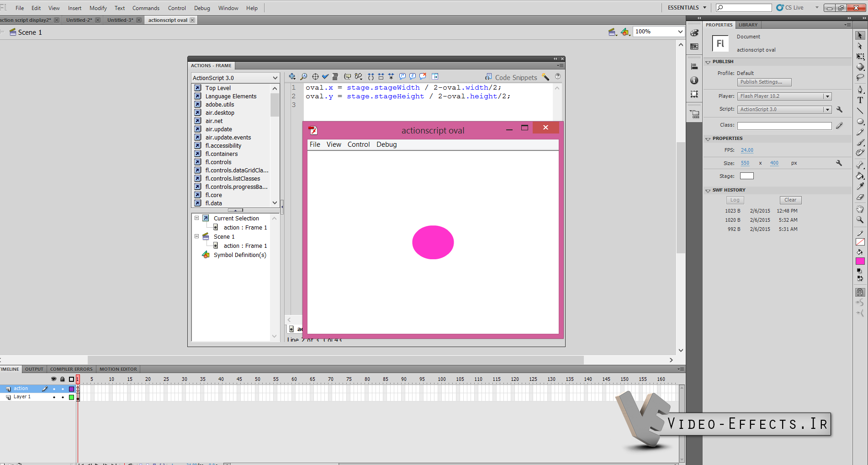Viewport: 868px width, 465px height.
Task: Toggle Snap to Objects magnet
Action: point(860,292)
